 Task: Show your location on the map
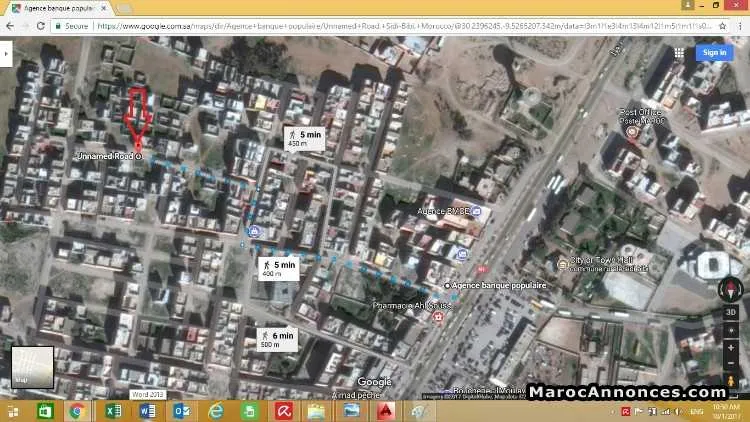point(730,331)
